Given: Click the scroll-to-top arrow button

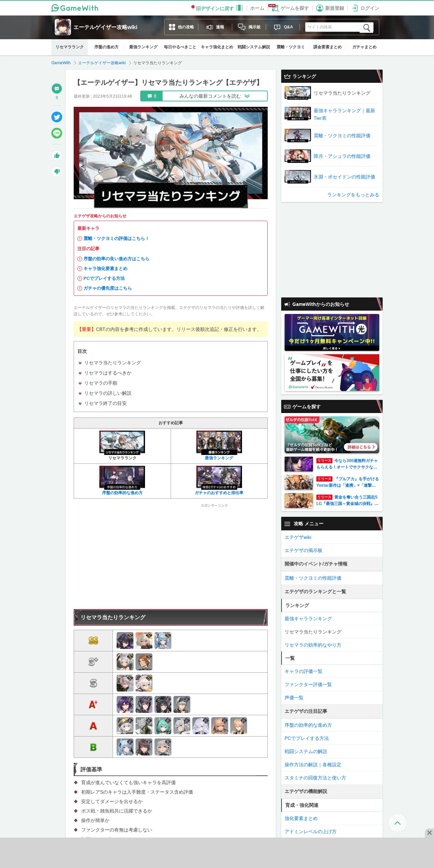Looking at the screenshot, I should click(x=397, y=823).
